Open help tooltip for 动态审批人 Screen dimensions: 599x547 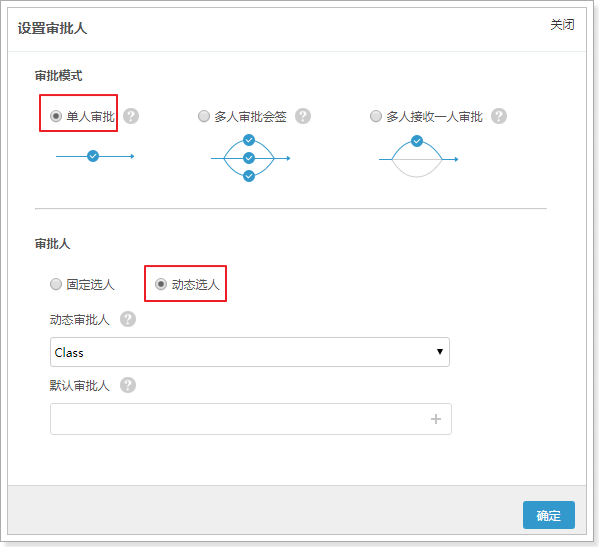coord(128,319)
